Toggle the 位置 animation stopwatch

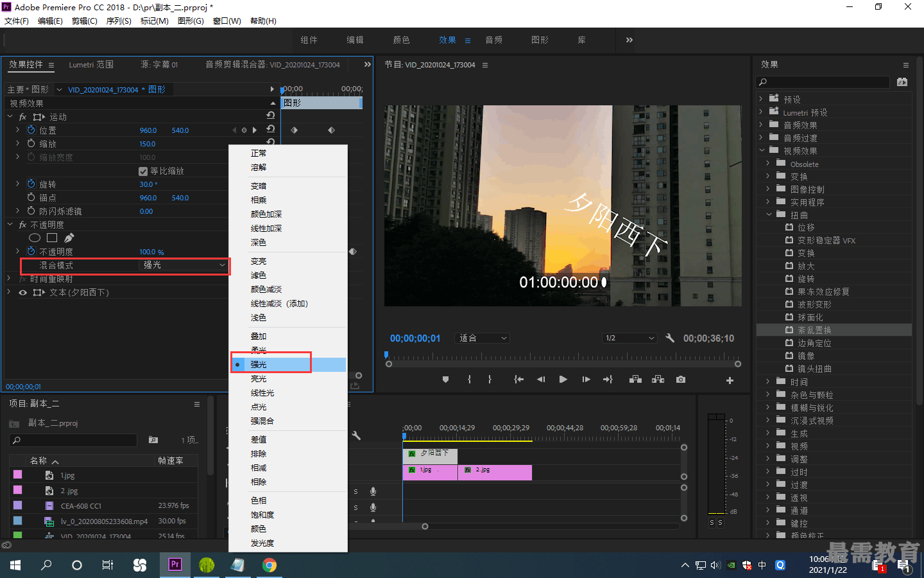(31, 130)
